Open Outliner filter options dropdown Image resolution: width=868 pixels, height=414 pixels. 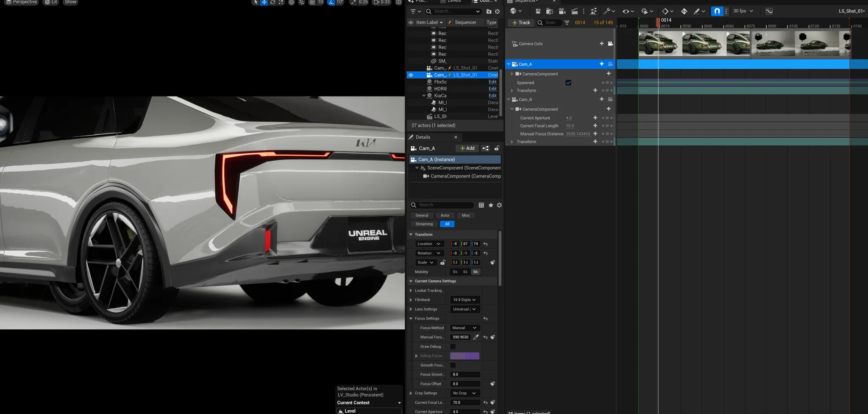415,11
